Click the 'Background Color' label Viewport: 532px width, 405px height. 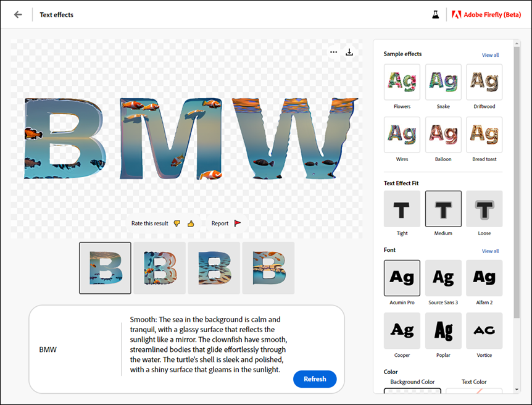pyautogui.click(x=412, y=382)
